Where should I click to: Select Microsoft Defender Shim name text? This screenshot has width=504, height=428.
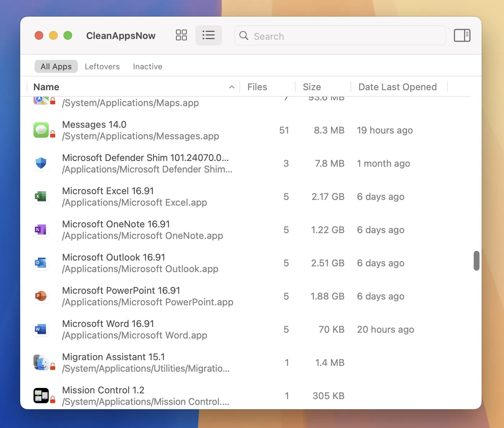click(x=145, y=158)
